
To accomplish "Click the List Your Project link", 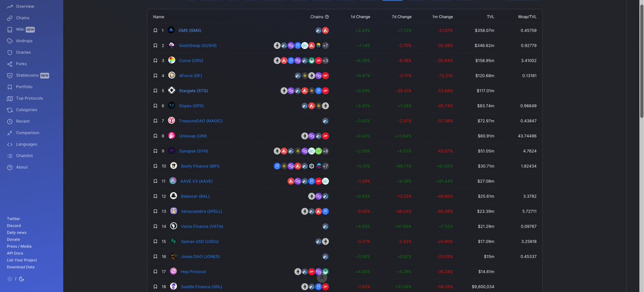I will [22, 260].
